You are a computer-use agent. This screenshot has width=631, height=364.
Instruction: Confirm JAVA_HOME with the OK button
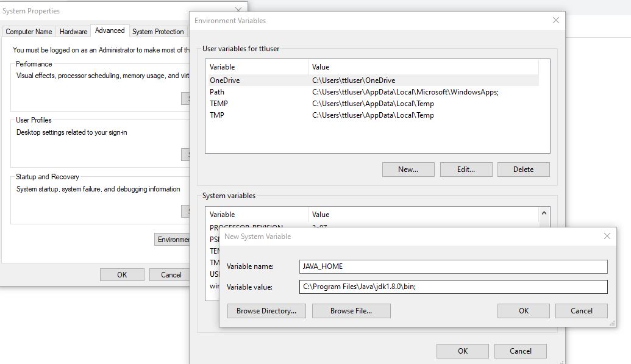522,311
